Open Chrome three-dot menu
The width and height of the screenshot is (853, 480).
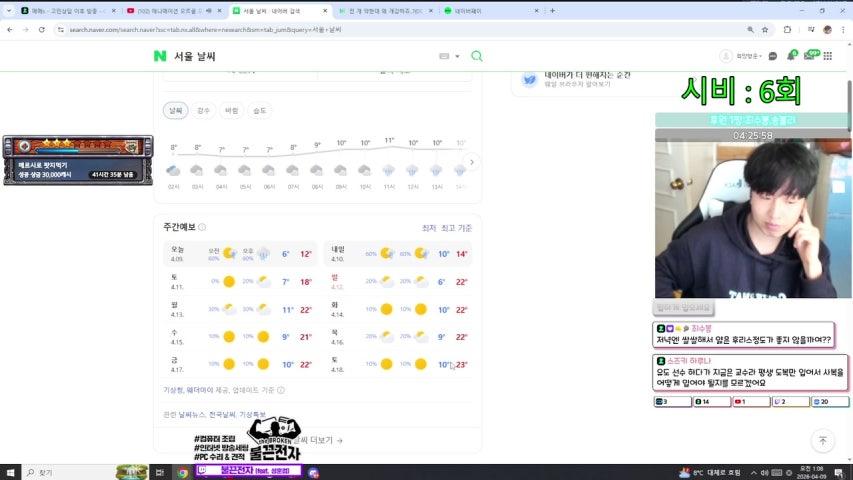click(x=843, y=29)
